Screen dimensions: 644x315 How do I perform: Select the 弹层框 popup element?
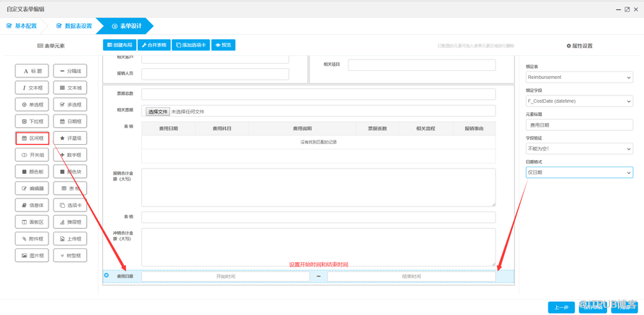(70, 222)
